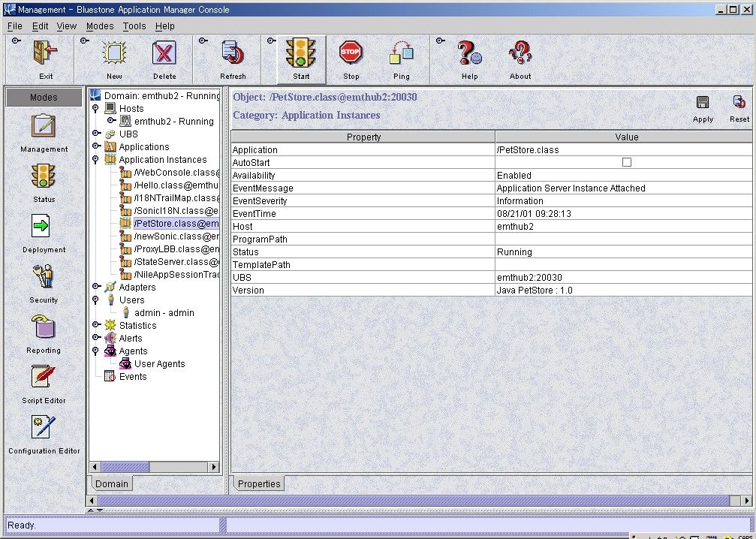Viewport: 756px width, 539px height.
Task: Create a new object with New icon
Action: 114,53
